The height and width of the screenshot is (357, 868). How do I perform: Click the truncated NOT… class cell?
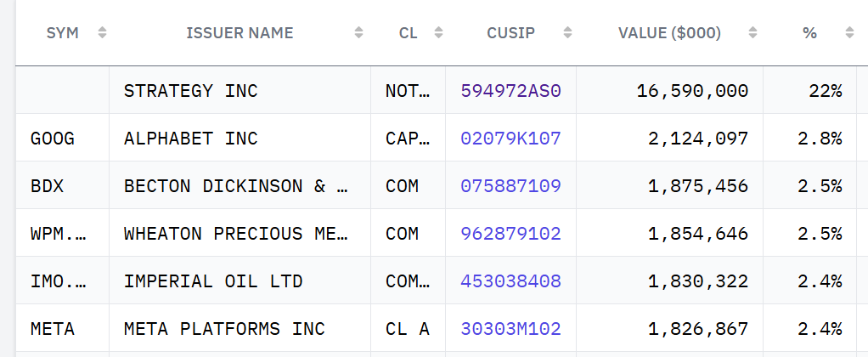tap(409, 90)
